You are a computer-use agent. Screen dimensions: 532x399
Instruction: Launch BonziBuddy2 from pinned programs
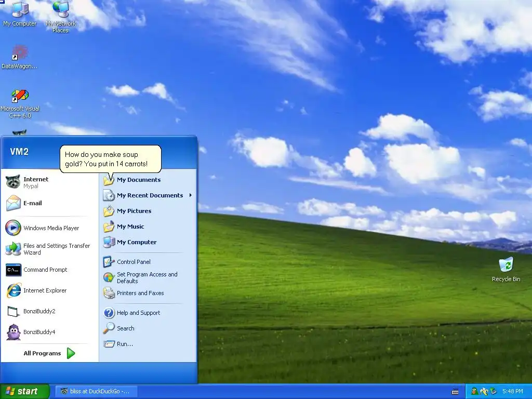tap(50, 311)
